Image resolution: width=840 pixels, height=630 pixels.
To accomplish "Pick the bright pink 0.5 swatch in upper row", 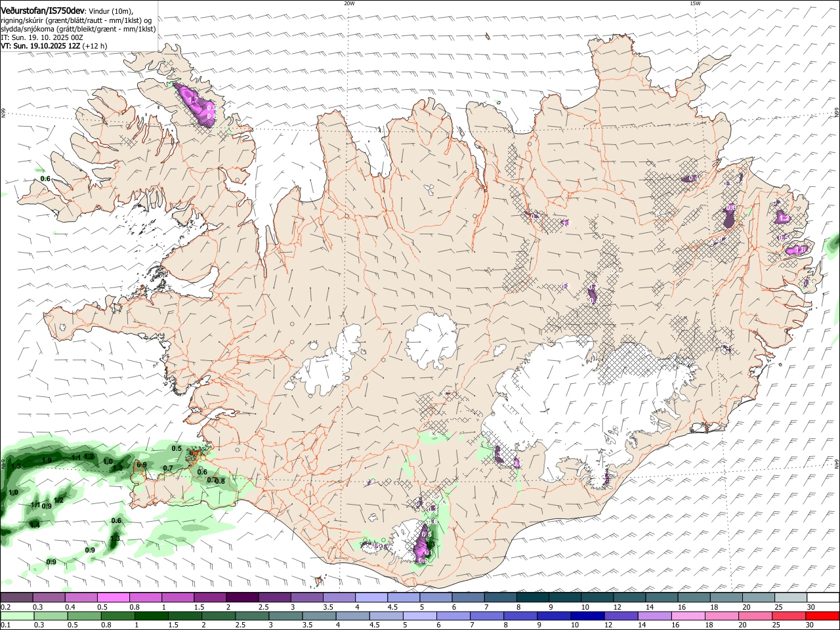I will pyautogui.click(x=113, y=598).
